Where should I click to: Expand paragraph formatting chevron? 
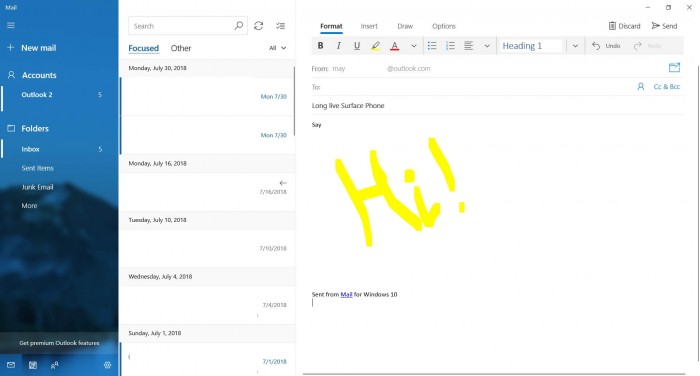tap(487, 46)
